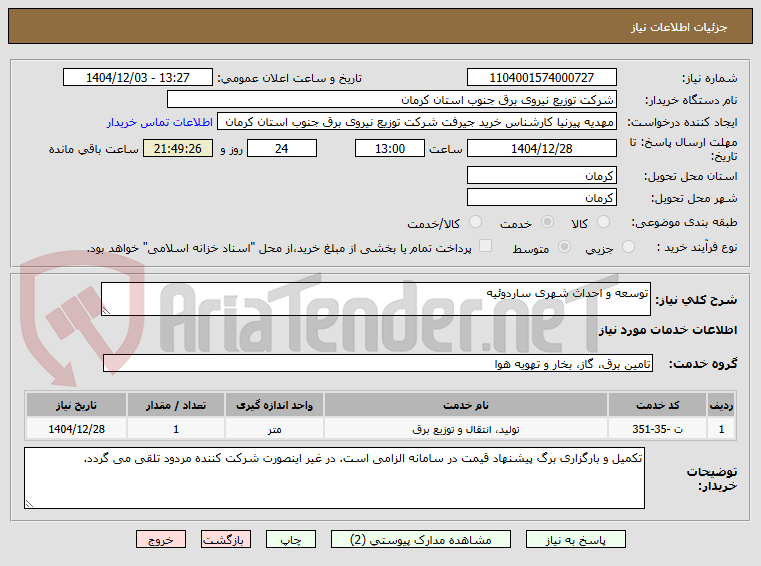Tick the اسناد خزانه اسلامی payment checkbox
This screenshot has width=761, height=566.
pos(485,246)
